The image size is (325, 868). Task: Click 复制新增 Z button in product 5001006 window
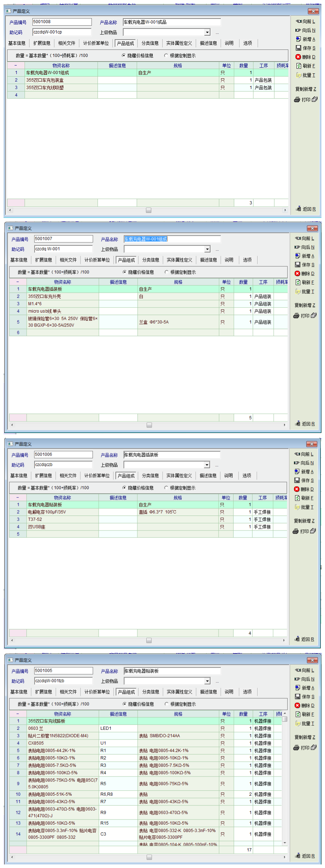tap(304, 521)
